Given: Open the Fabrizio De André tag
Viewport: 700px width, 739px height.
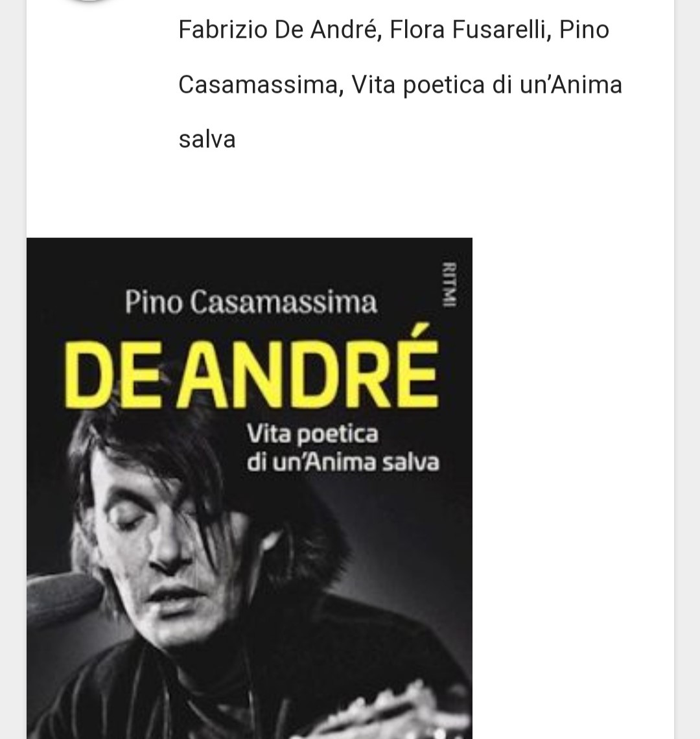Looking at the screenshot, I should (280, 30).
